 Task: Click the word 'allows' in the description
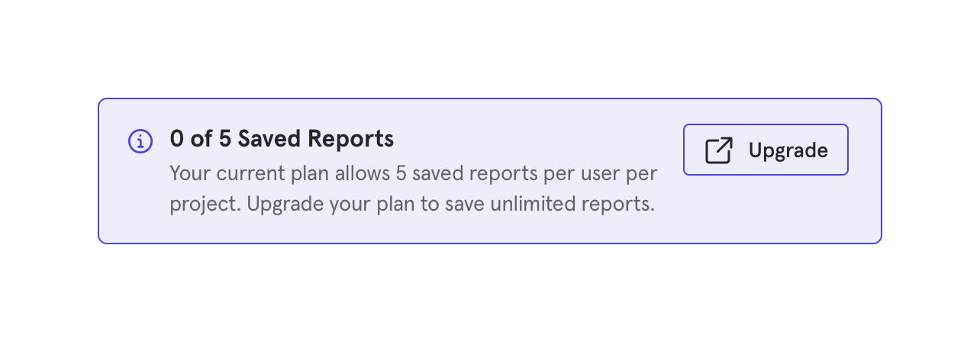[363, 173]
